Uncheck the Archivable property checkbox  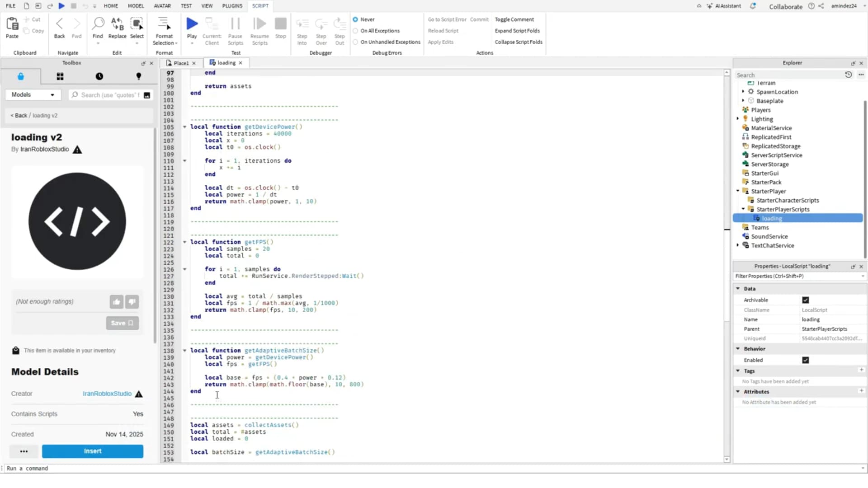[x=806, y=300]
